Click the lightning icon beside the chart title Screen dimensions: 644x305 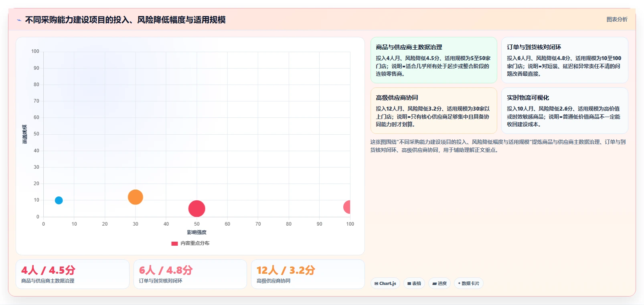19,20
